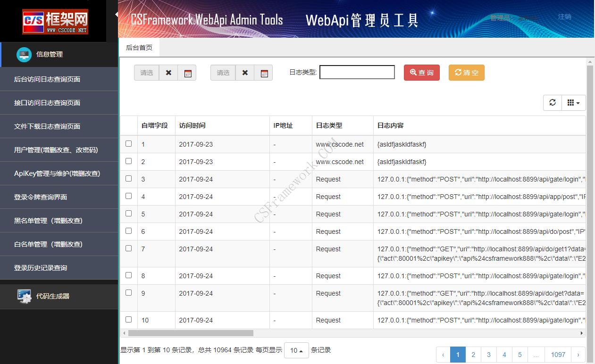595x364 pixels.
Task: Open the records-per-page dropdown showing 10
Action: click(296, 350)
